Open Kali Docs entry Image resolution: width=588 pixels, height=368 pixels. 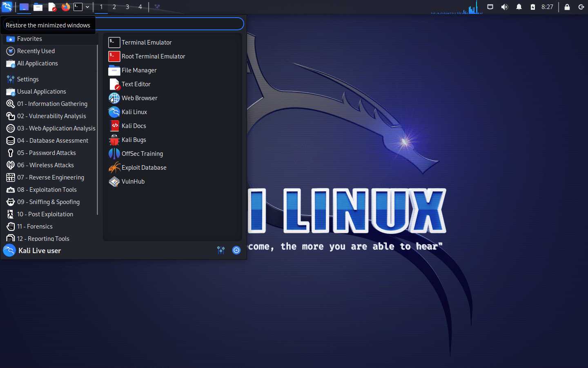pos(172,126)
